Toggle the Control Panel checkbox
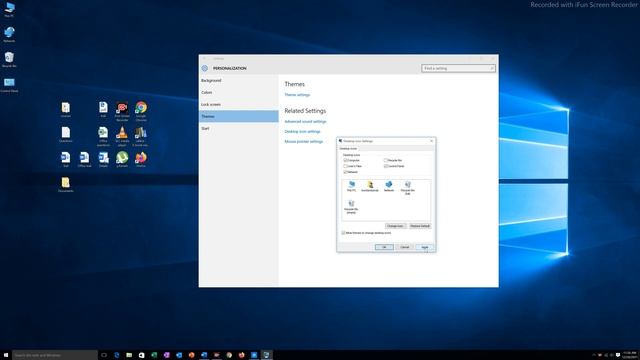This screenshot has height=360, width=640. pyautogui.click(x=385, y=166)
